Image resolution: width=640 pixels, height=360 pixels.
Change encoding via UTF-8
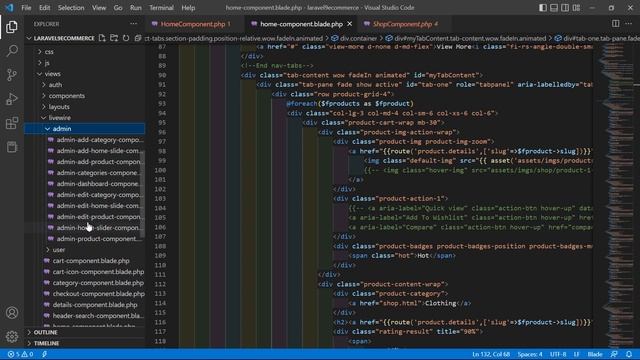[x=558, y=354]
